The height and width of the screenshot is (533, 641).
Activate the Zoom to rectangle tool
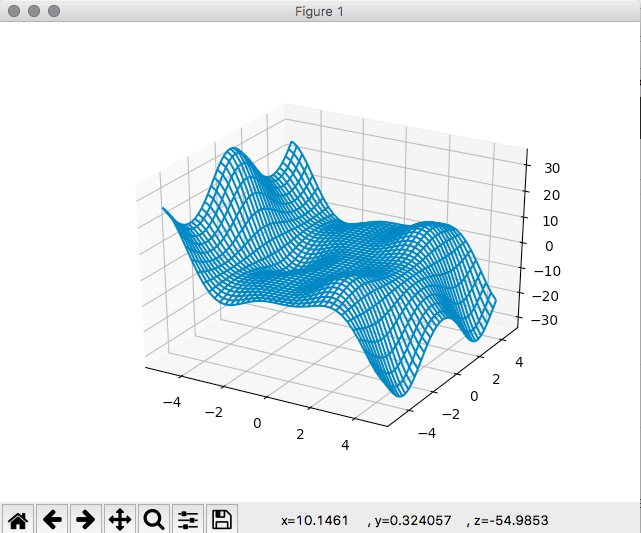pos(154,519)
